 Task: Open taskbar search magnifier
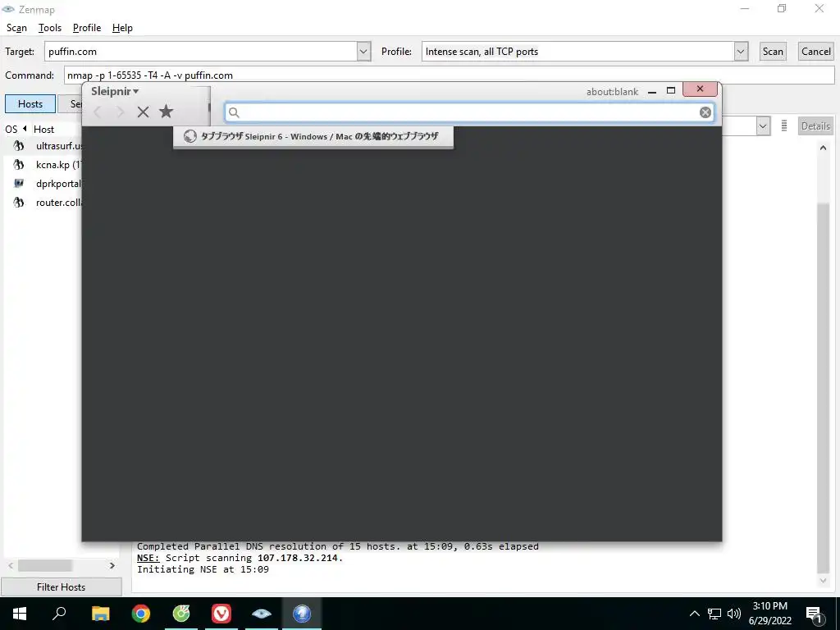pos(59,614)
